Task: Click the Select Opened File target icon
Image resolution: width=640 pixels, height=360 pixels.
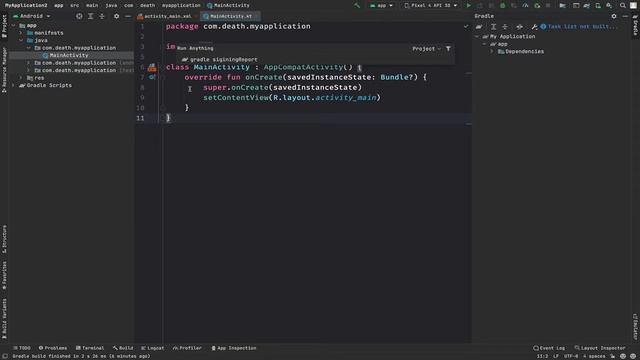Action: coord(79,16)
